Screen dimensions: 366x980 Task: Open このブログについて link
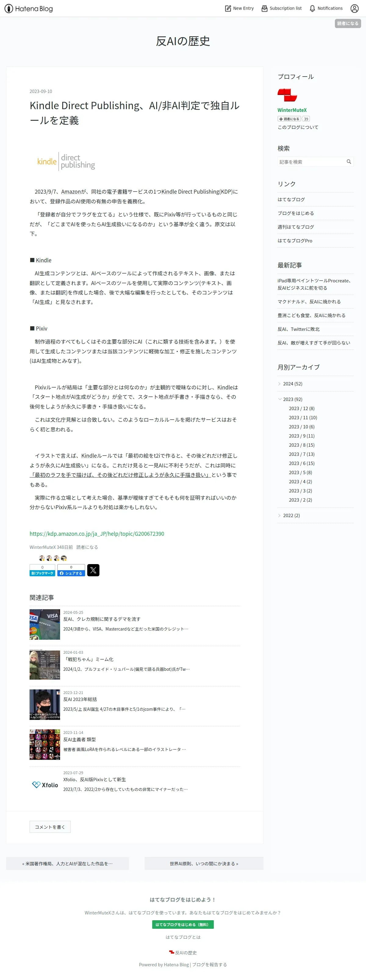(298, 127)
